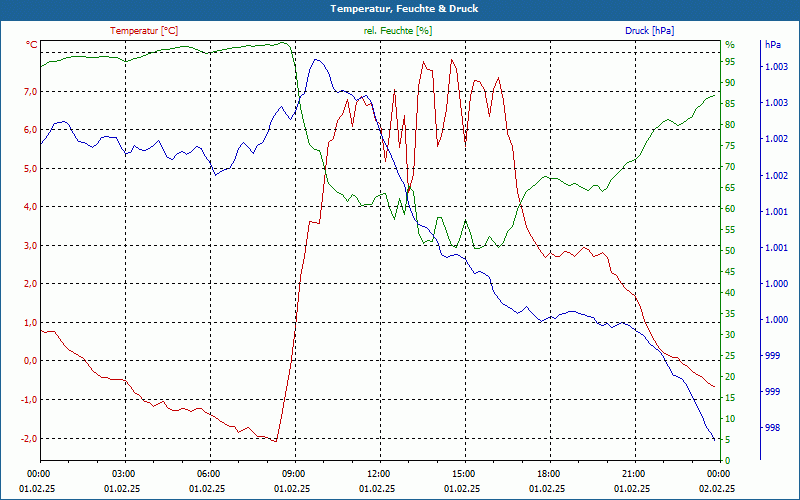
Task: Click temperature axis value '4,0'
Action: [29, 207]
